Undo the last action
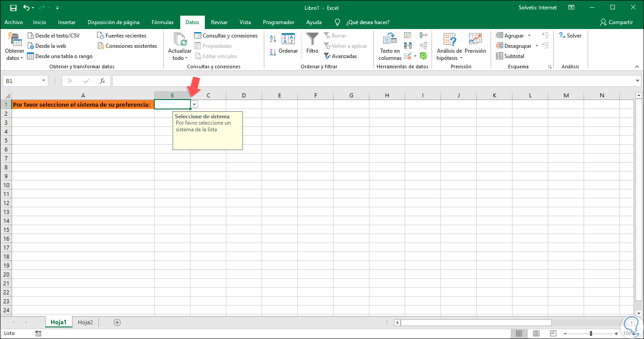 pyautogui.click(x=26, y=8)
